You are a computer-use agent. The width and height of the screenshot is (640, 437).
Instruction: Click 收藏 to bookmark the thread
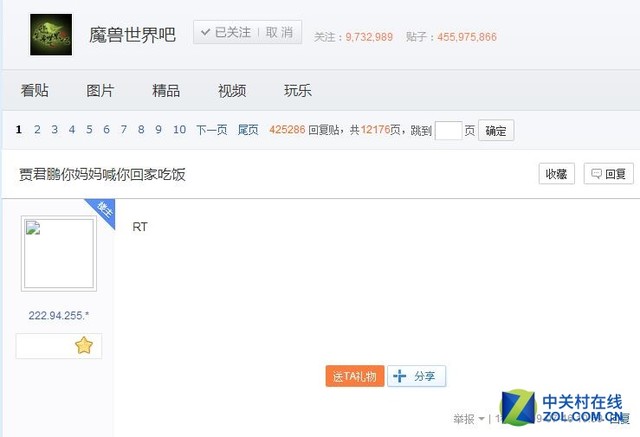(556, 174)
